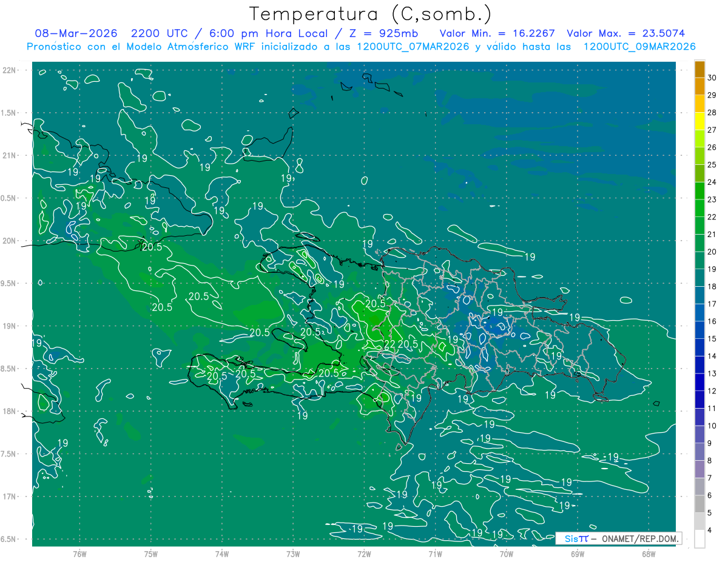This screenshot has width=728, height=562.
Task: Click the '19N' latitude axis label
Action: 9,326
